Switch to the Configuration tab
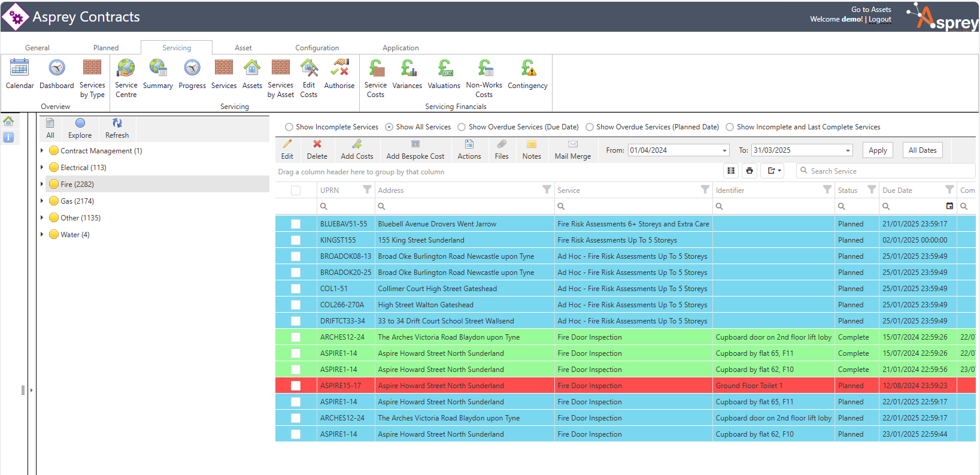The width and height of the screenshot is (980, 475). pyautogui.click(x=317, y=48)
